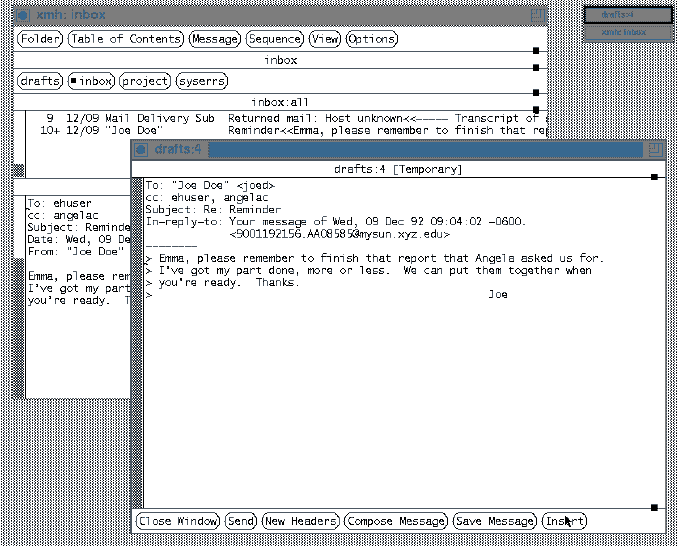Viewport: 678px width, 546px height.
Task: Select the inbox folder toggle button
Action: 91,80
